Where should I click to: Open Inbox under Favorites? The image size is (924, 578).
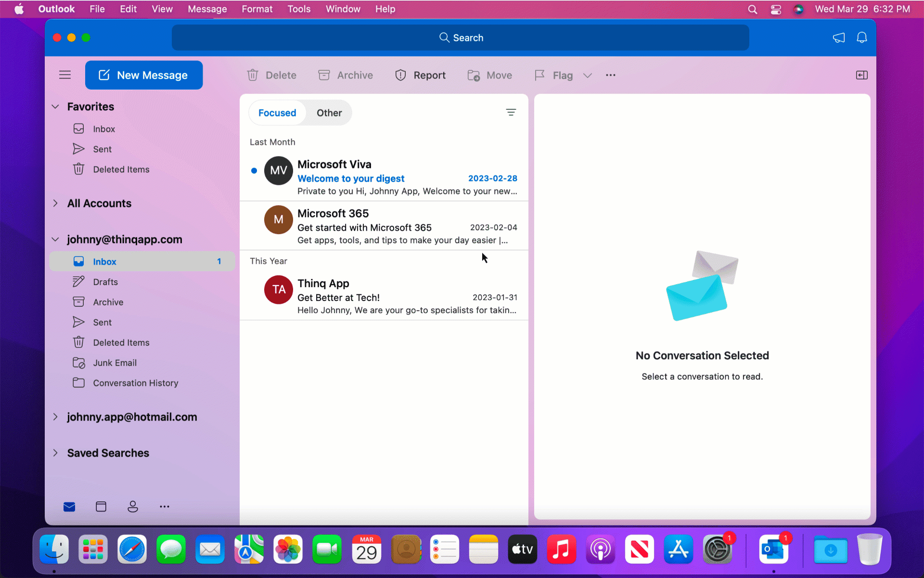[142, 129]
